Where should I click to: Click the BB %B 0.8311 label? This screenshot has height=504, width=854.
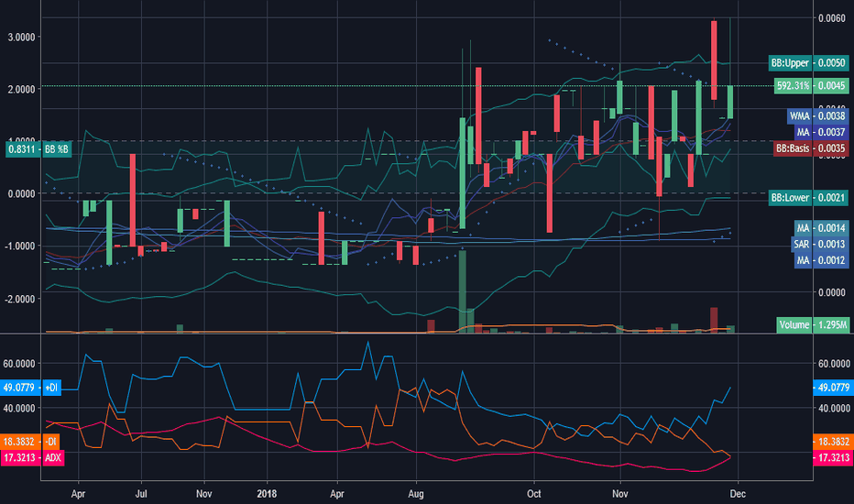[x=38, y=148]
